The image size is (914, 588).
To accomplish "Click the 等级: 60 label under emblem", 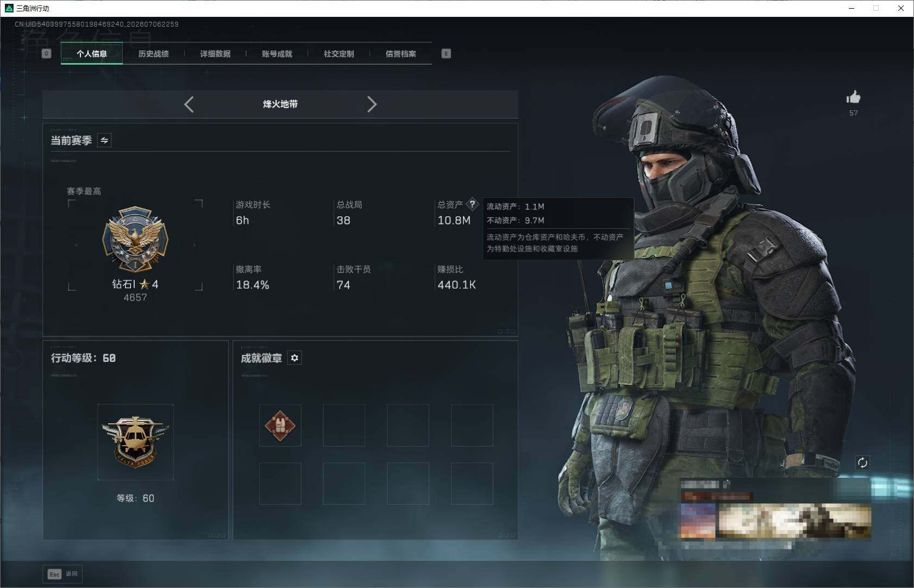I will (135, 498).
